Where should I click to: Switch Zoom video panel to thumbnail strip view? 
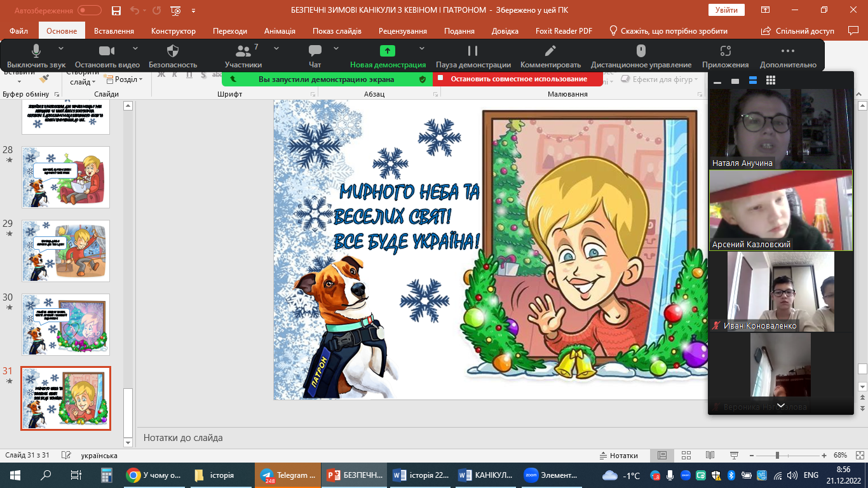pos(753,80)
